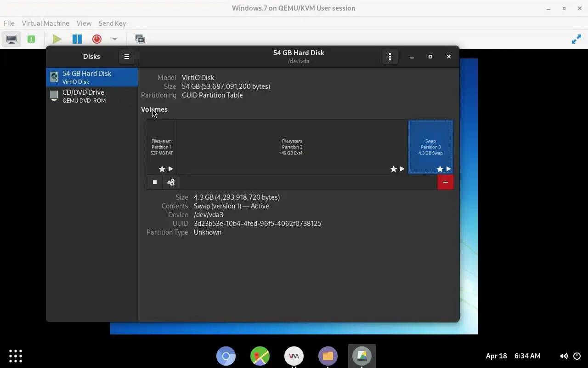Image resolution: width=588 pixels, height=368 pixels.
Task: Delete selected partition with red minus button
Action: click(445, 182)
